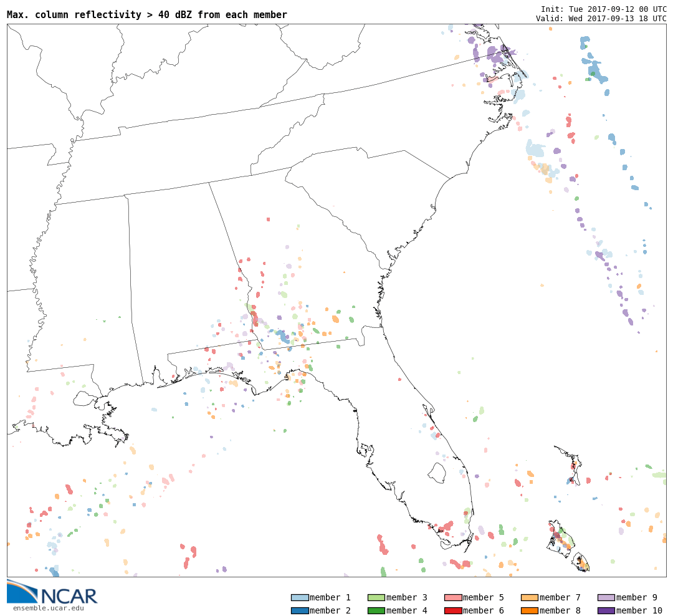Click the member 2 dark blue swatch
673x616 pixels.
[300, 610]
